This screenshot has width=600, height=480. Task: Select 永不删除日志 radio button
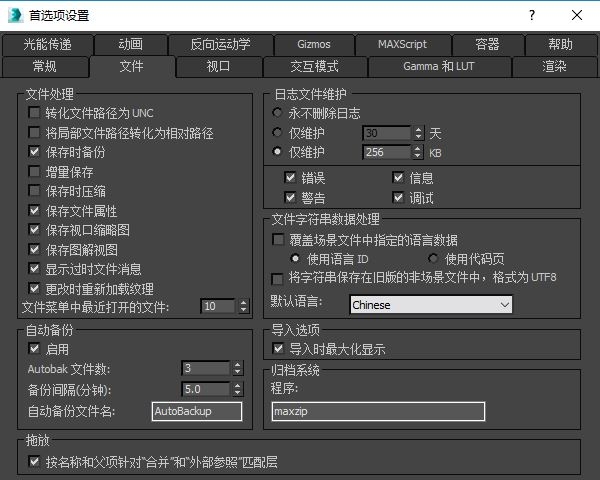tap(277, 113)
